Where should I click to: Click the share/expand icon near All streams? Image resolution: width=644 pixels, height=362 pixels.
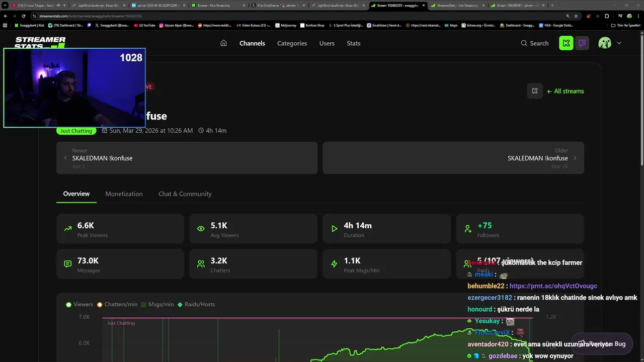click(x=535, y=91)
